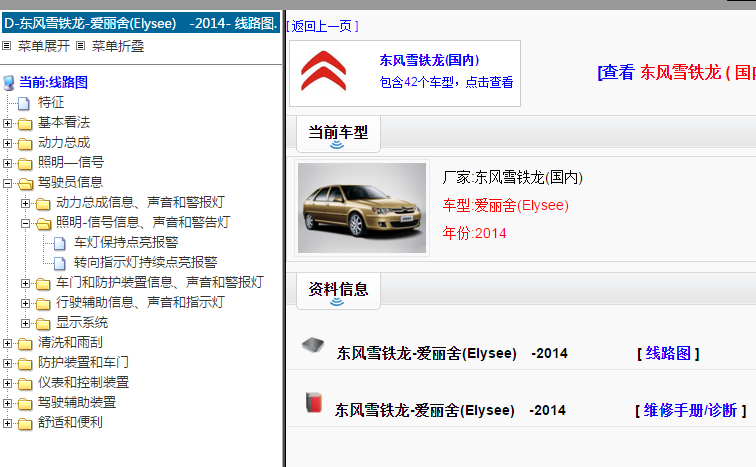Click the 显示系统 folder label
756x467 pixels.
coord(82,322)
